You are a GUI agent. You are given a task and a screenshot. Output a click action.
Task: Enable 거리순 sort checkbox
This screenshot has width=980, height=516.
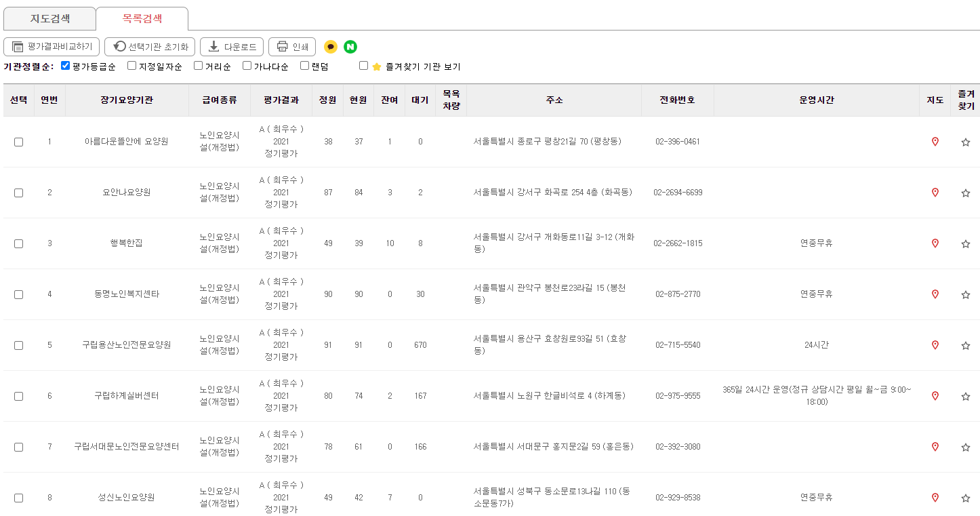tap(199, 66)
